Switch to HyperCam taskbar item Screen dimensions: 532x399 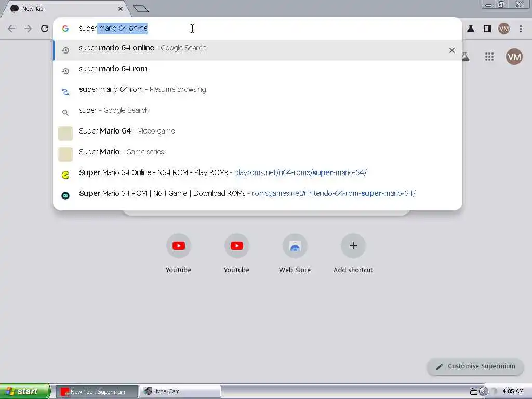[x=180, y=392]
